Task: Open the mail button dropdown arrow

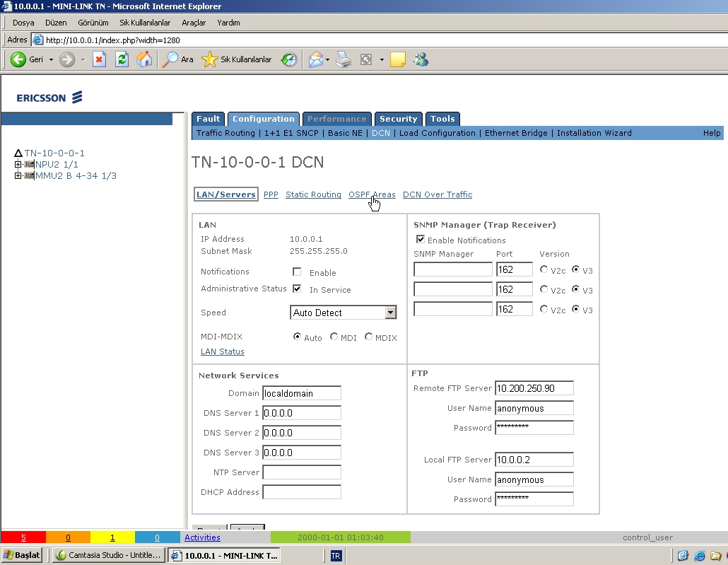Action: [x=328, y=59]
